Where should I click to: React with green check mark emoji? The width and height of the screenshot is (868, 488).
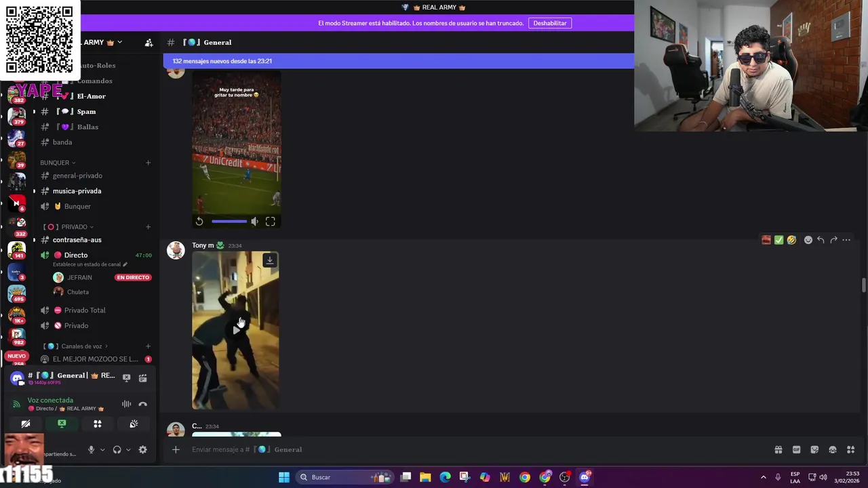(778, 240)
